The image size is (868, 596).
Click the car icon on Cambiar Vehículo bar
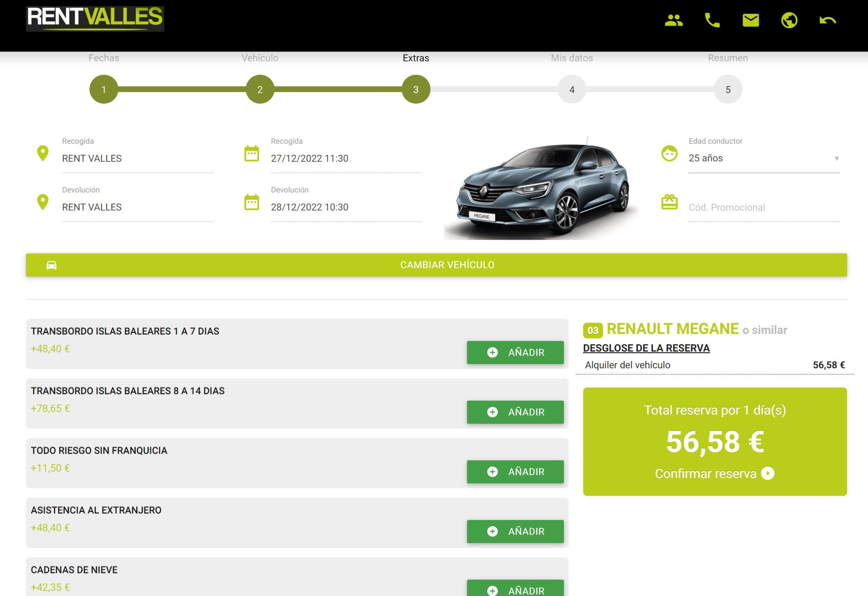pos(52,265)
